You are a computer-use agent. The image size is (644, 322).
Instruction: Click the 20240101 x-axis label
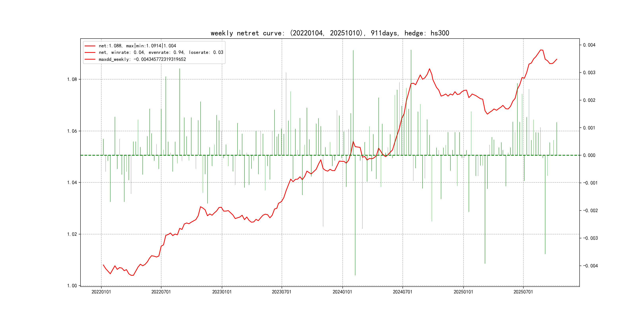(x=342, y=292)
